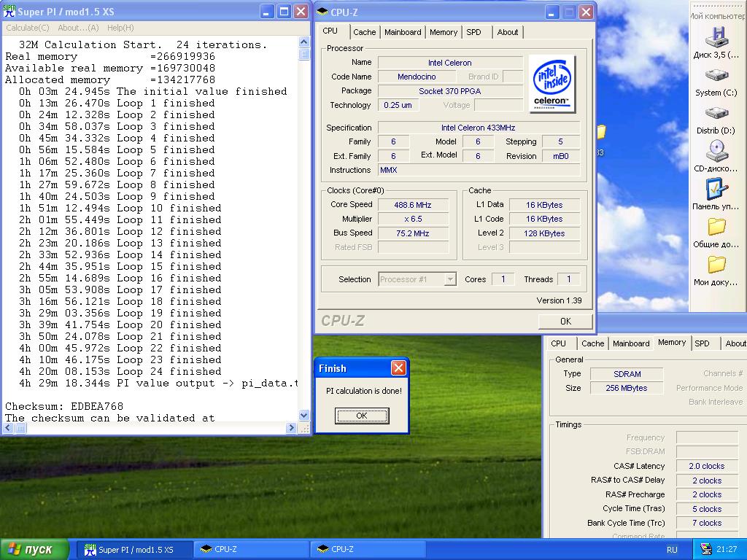Click the 21:27 taskbar clock
This screenshot has height=560, width=747.
pos(727,550)
